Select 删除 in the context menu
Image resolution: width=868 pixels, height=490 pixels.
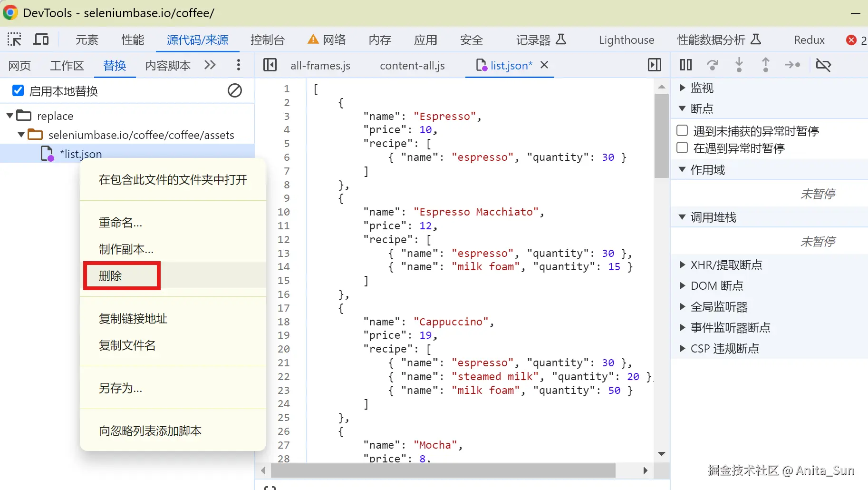tap(173, 275)
